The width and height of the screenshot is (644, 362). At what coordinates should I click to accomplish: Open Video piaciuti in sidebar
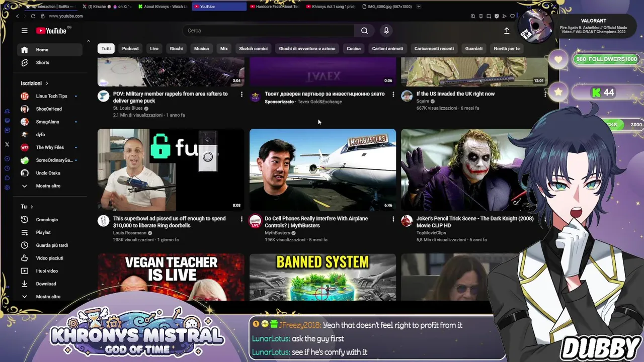tap(49, 258)
